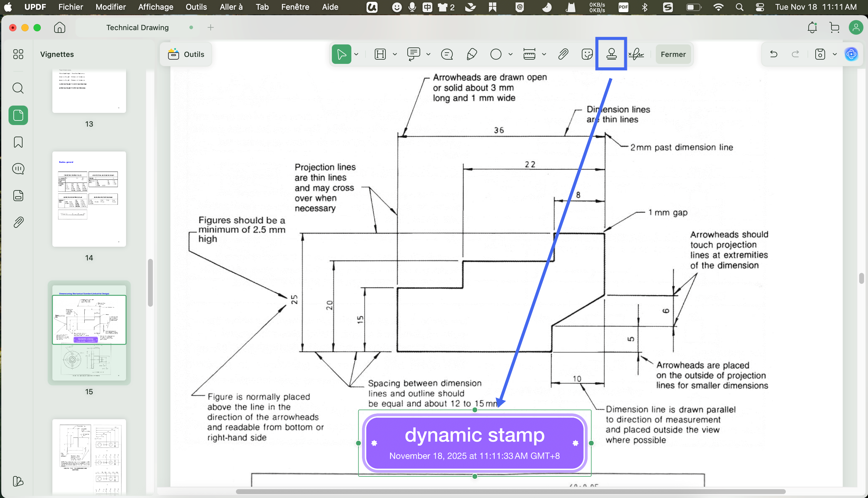Click the horizontal scrollbar at bottom
Screen dimensions: 868x498
pyautogui.click(x=510, y=492)
